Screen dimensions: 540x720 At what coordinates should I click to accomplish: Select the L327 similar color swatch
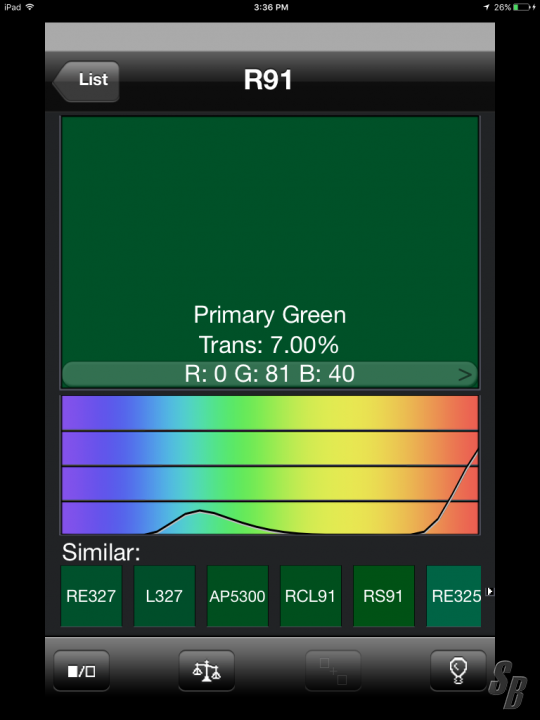click(164, 596)
